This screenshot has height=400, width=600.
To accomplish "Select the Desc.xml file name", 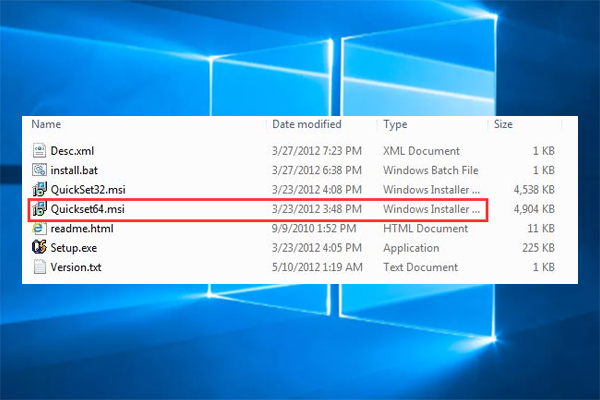I will coord(72,151).
